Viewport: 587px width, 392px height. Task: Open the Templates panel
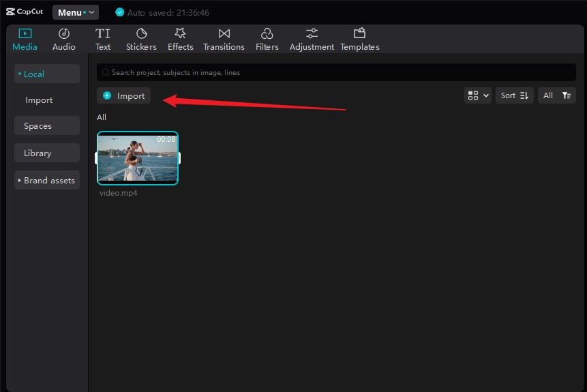coord(360,40)
